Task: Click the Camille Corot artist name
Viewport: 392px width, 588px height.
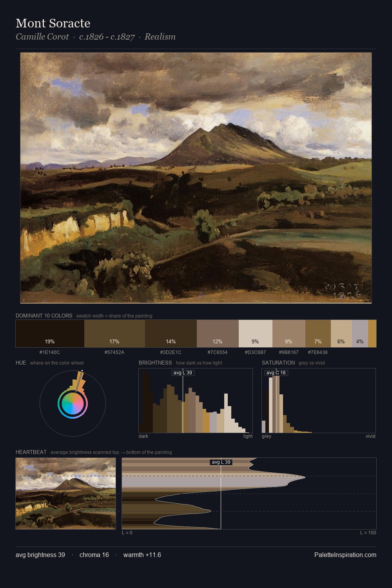Action: click(42, 37)
